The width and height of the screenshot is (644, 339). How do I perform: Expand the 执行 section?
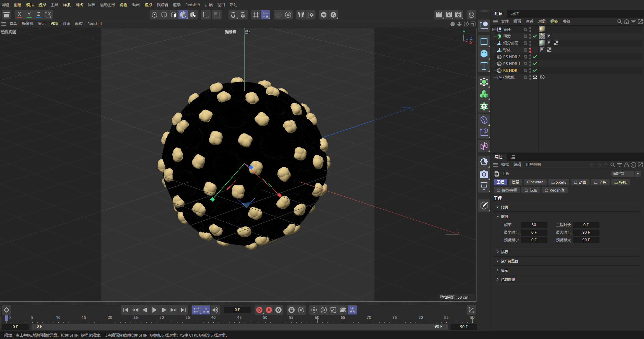click(498, 252)
